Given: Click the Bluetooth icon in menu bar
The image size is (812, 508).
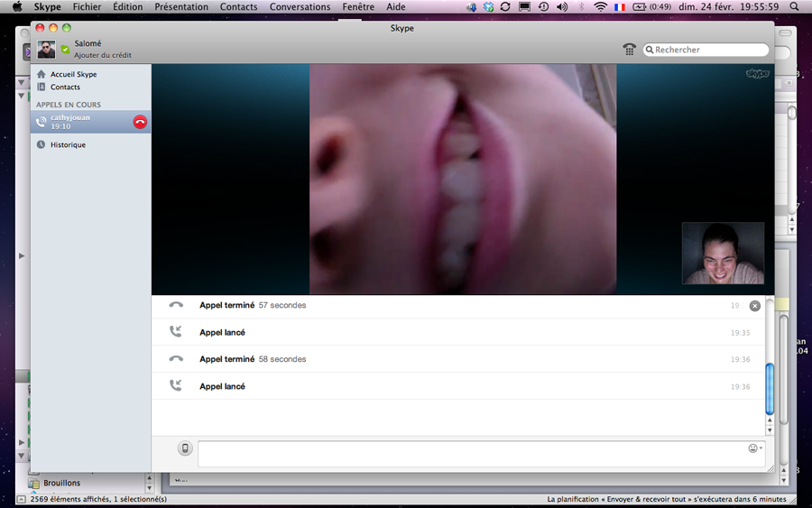Looking at the screenshot, I should pos(581,6).
